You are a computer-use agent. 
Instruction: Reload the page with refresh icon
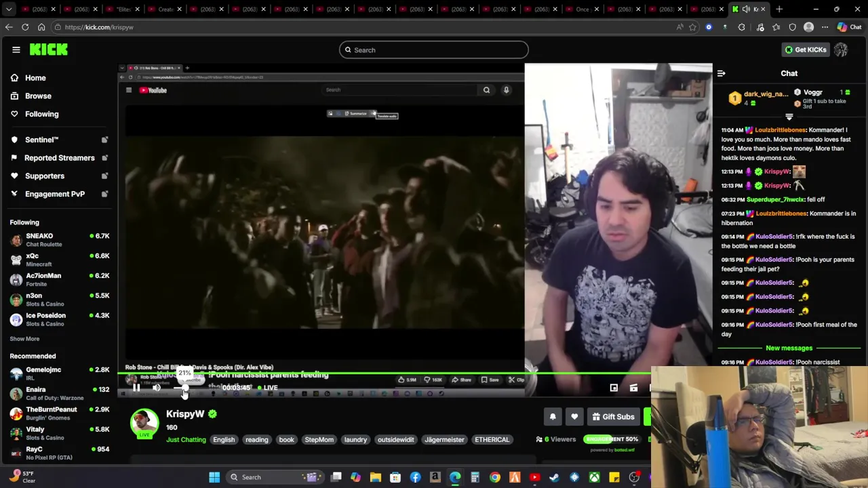(25, 27)
